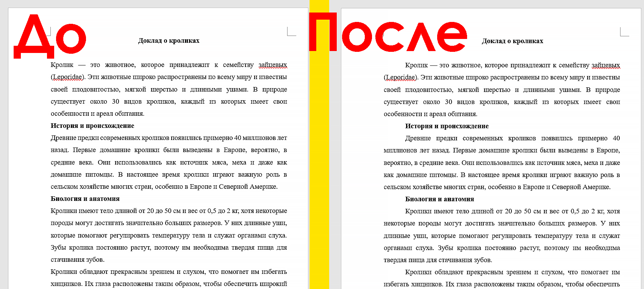Click right-page line starting "особенности и ареал обитания"
644x289 pixels.
coord(431,114)
